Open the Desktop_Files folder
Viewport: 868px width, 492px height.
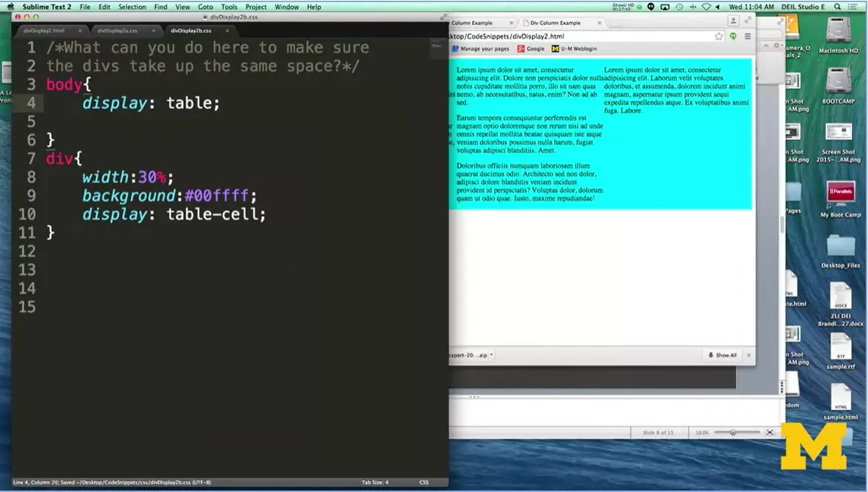[x=839, y=248]
